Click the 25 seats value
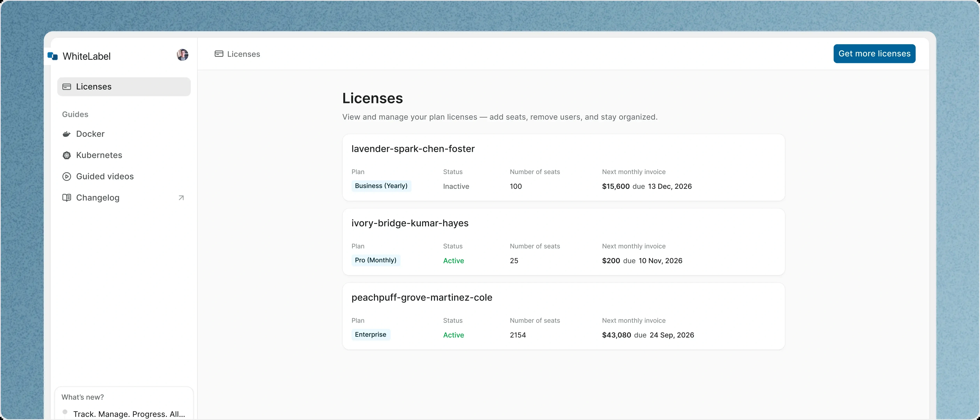This screenshot has width=980, height=420. (514, 261)
